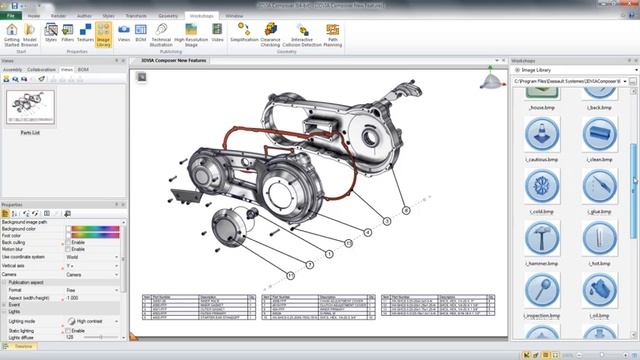This screenshot has width=640, height=360.
Task: Open the Model Browser workshop
Action: (x=29, y=35)
